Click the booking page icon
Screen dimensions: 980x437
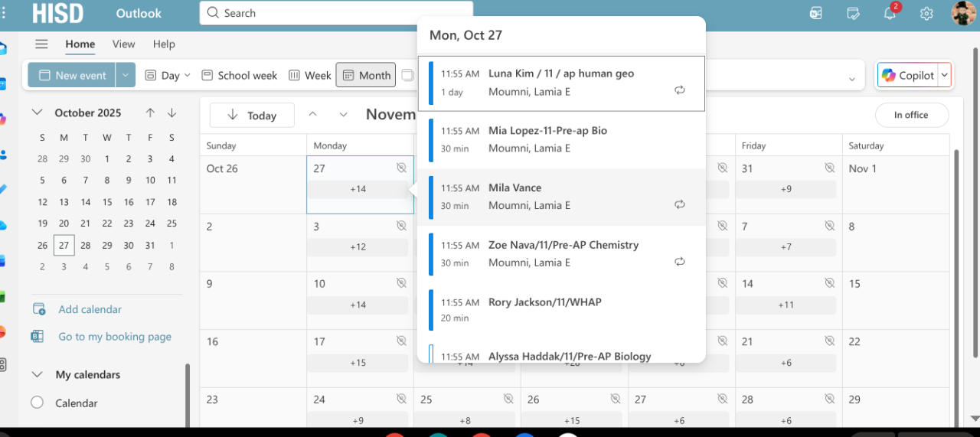(38, 337)
